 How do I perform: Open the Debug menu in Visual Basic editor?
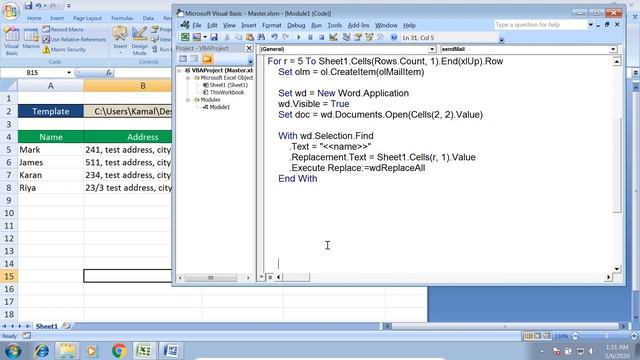click(296, 25)
